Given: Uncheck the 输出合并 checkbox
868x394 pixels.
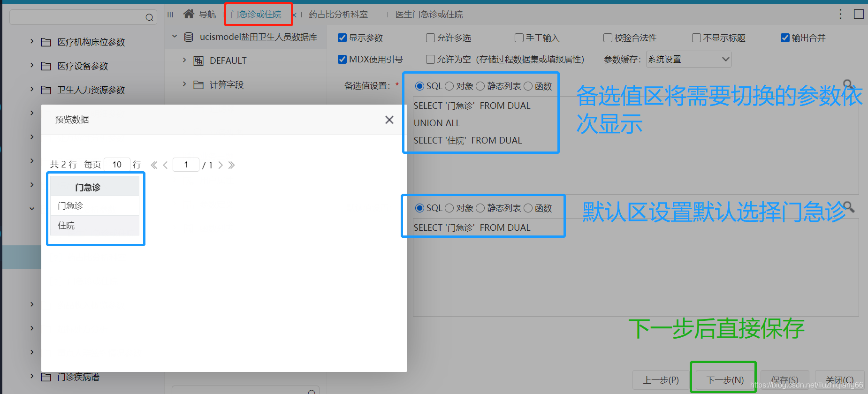Looking at the screenshot, I should point(785,38).
